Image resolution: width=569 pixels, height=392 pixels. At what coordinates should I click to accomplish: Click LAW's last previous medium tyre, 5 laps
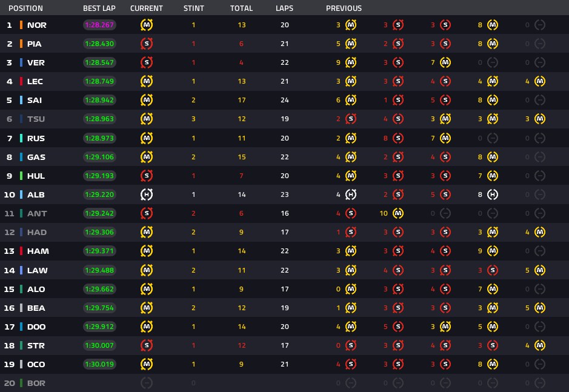point(540,270)
